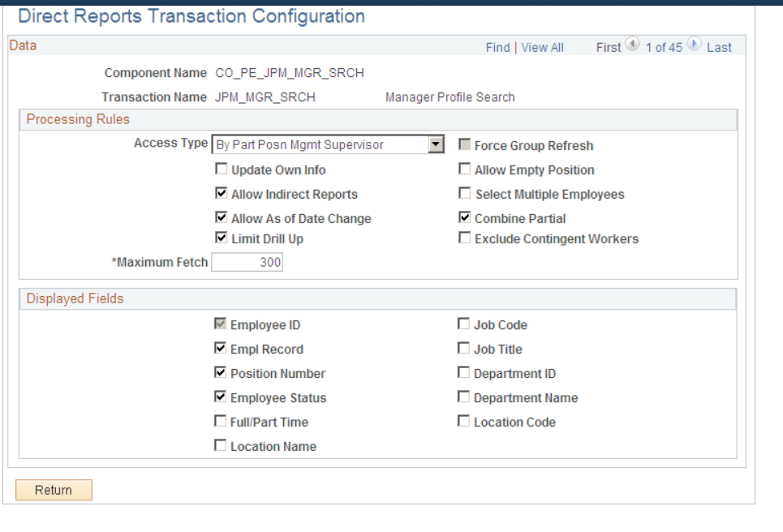This screenshot has width=783, height=532.
Task: Click the Direct Reports Transaction Configuration title
Action: pyautogui.click(x=191, y=16)
